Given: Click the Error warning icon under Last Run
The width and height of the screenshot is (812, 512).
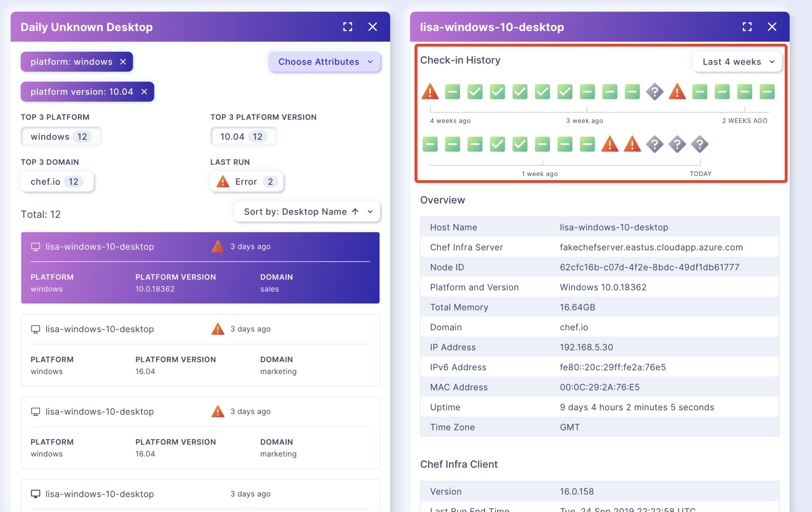Looking at the screenshot, I should [x=222, y=181].
